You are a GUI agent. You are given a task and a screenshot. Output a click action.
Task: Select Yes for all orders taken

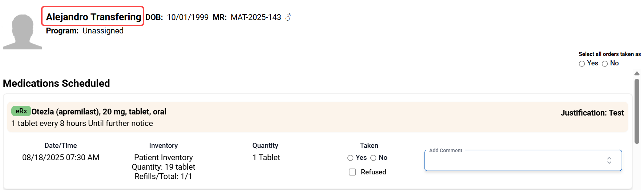(582, 64)
